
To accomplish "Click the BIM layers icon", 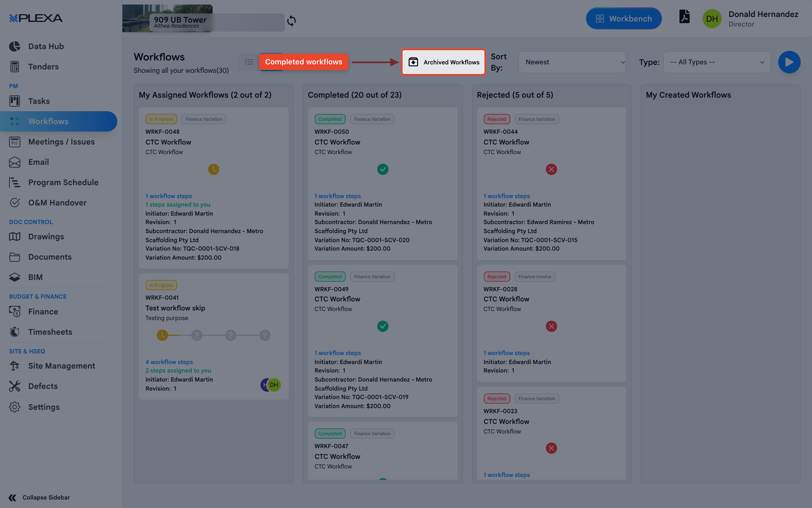I will click(14, 277).
